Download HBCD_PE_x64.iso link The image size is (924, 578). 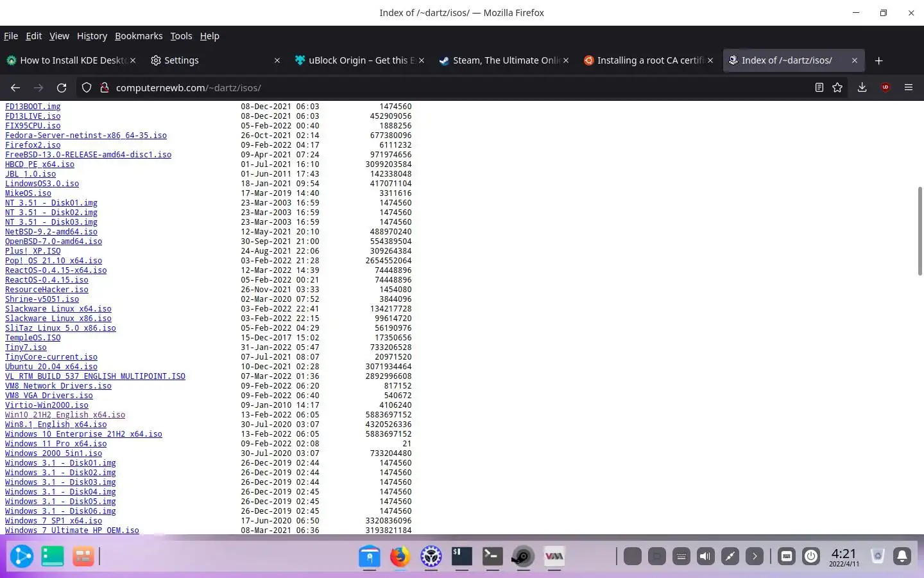40,164
